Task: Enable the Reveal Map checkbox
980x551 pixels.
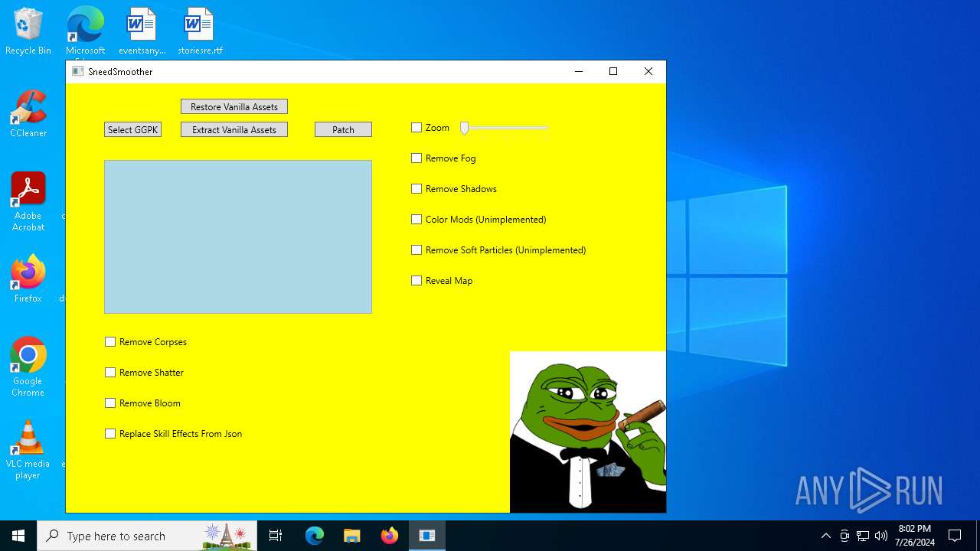Action: (x=416, y=281)
